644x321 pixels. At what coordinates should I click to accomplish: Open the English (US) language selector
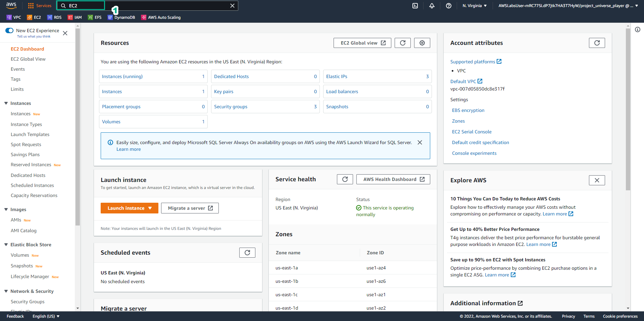pyautogui.click(x=46, y=316)
